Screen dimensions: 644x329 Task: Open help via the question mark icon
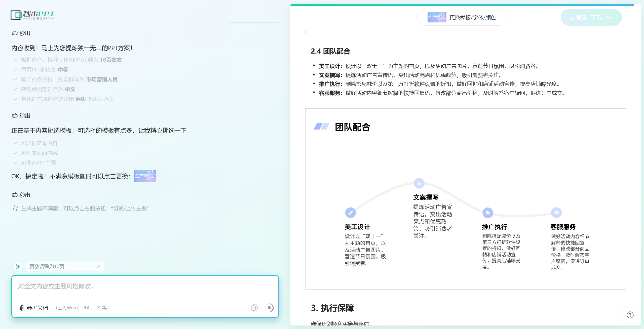point(630,315)
